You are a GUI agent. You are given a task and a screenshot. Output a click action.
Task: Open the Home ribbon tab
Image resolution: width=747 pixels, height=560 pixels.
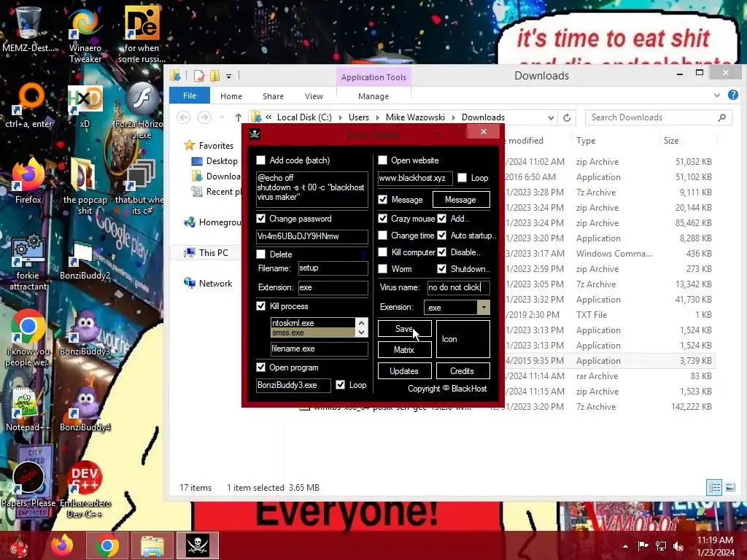click(x=231, y=96)
